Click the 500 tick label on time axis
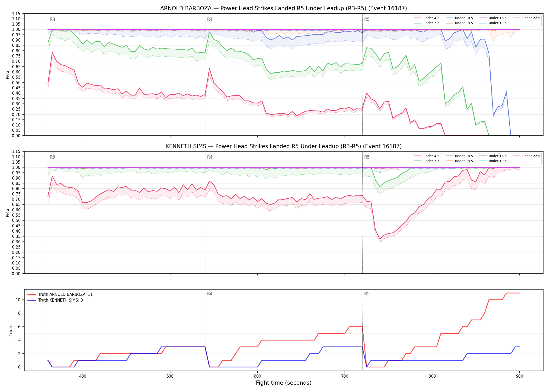Image resolution: width=549 pixels, height=392 pixels. (x=170, y=376)
